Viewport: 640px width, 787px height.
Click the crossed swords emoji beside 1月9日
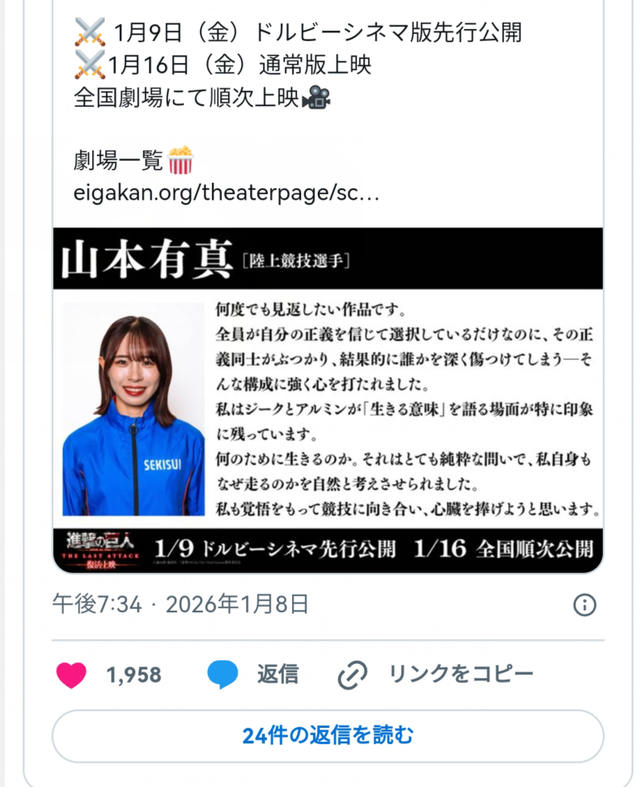point(90,32)
